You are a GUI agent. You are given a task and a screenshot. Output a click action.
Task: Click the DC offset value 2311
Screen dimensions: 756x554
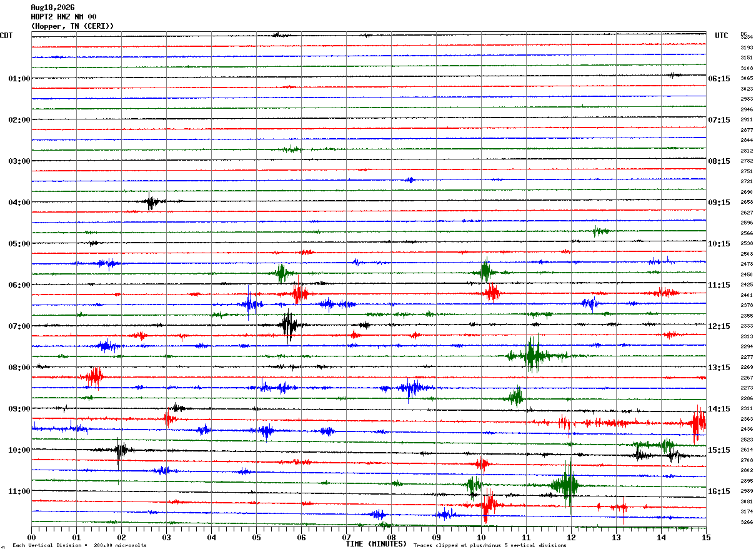point(747,409)
